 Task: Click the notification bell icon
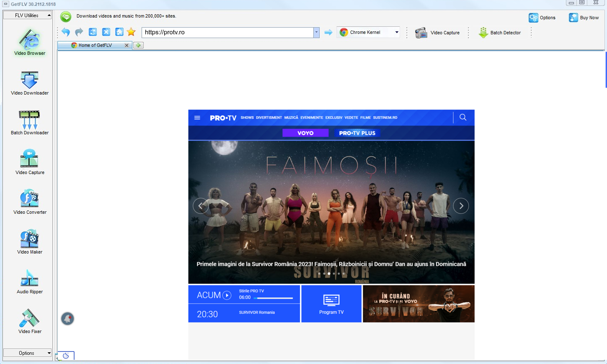[x=67, y=319]
